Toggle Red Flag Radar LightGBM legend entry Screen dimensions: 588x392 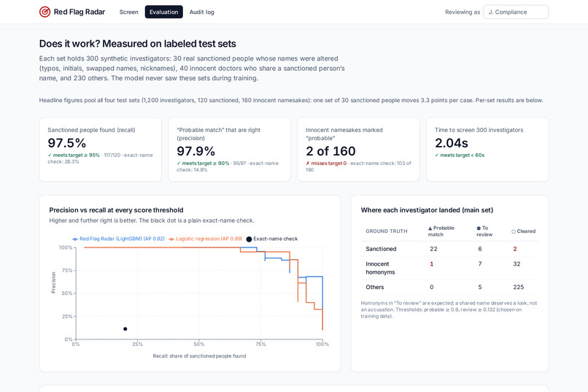coord(118,239)
